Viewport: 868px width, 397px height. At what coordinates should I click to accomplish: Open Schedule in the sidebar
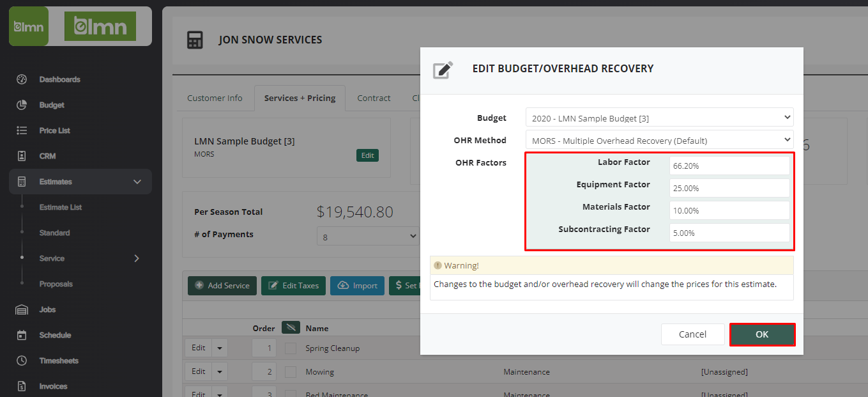(55, 335)
